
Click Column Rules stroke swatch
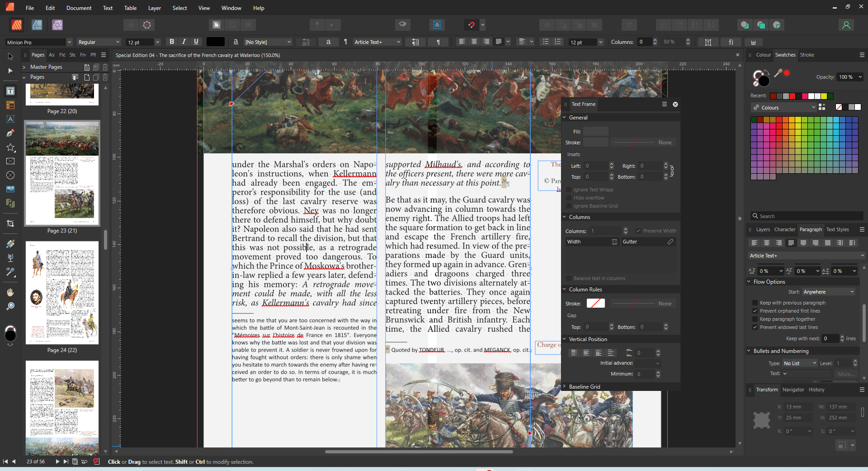coord(595,303)
